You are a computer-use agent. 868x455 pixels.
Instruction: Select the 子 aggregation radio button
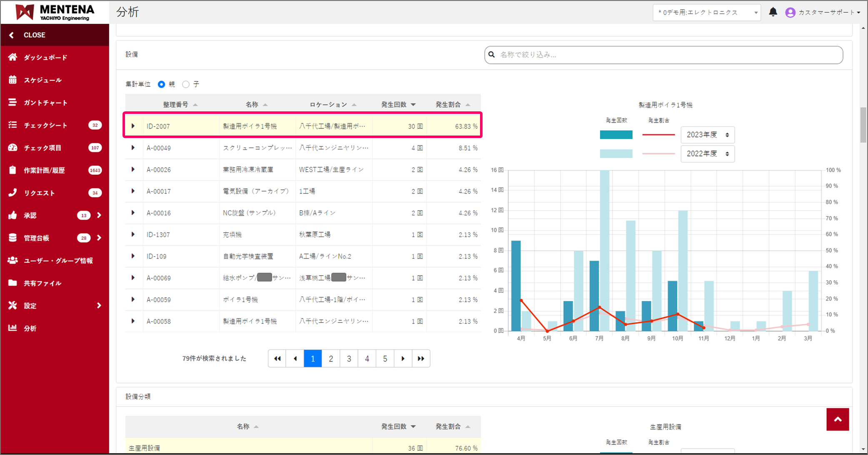click(x=186, y=84)
